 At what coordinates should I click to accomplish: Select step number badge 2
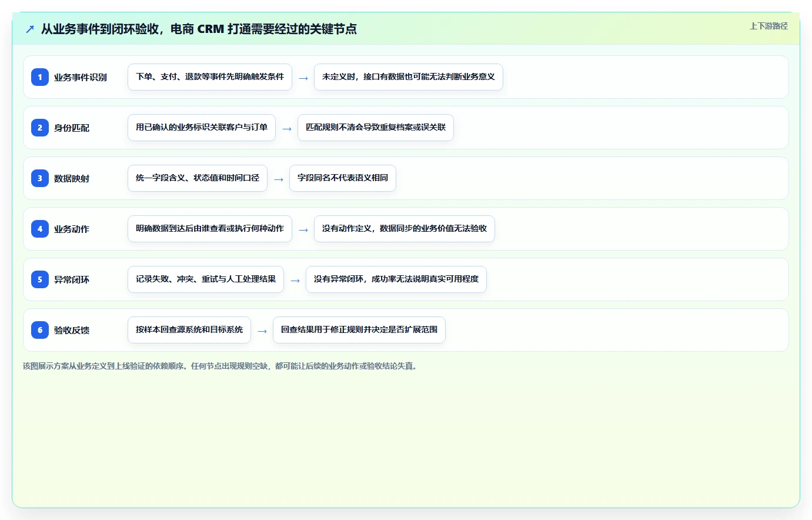tap(40, 128)
